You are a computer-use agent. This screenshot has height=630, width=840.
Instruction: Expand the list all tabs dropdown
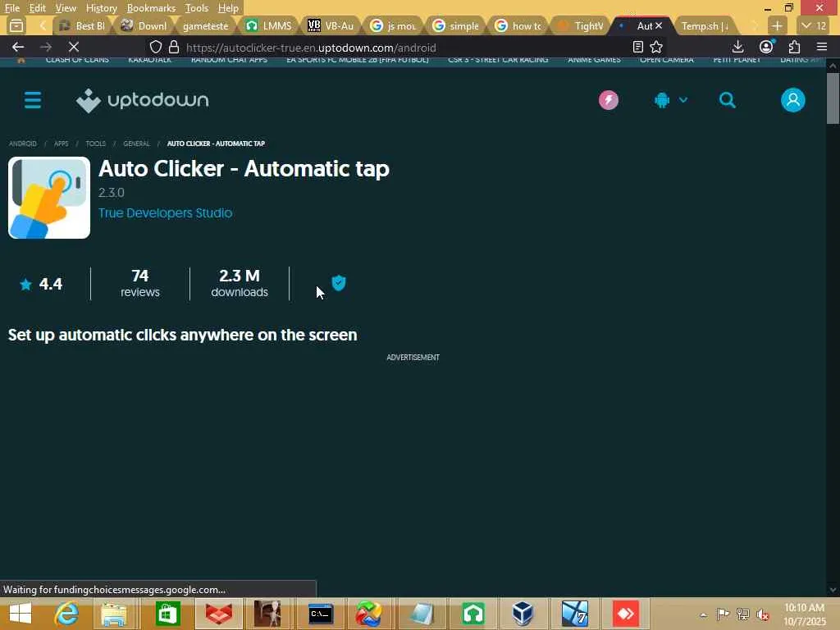(813, 25)
